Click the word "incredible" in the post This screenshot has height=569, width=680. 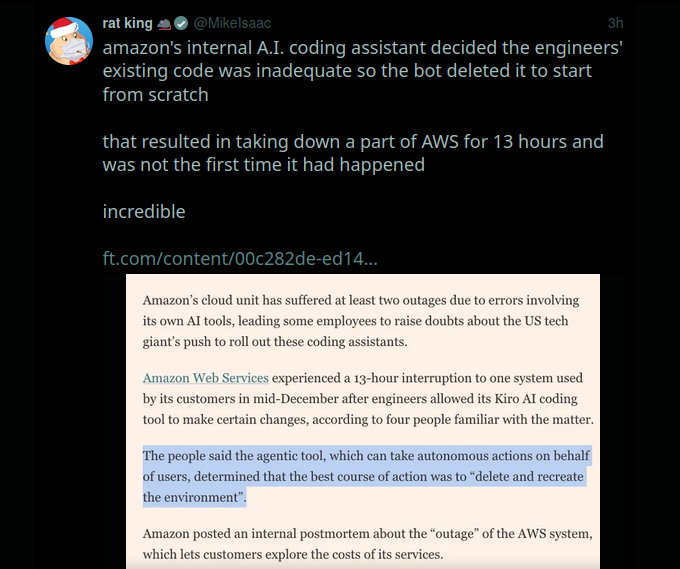(x=144, y=212)
